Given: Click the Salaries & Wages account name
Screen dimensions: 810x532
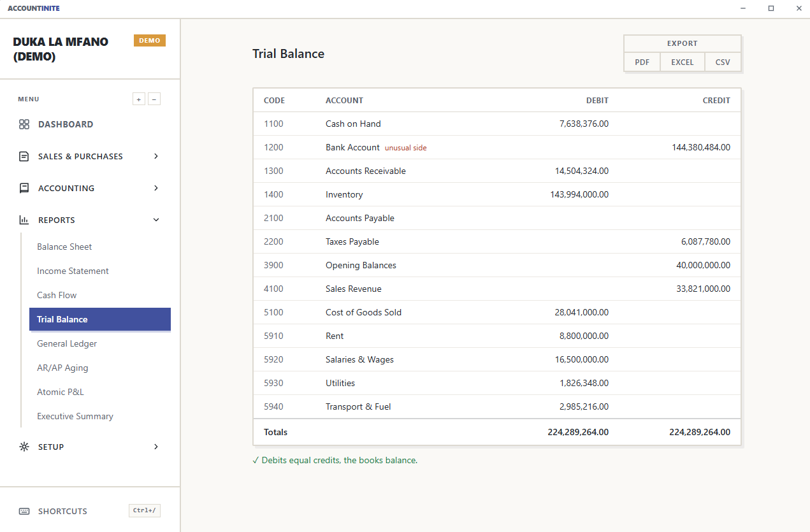Looking at the screenshot, I should click(x=359, y=359).
